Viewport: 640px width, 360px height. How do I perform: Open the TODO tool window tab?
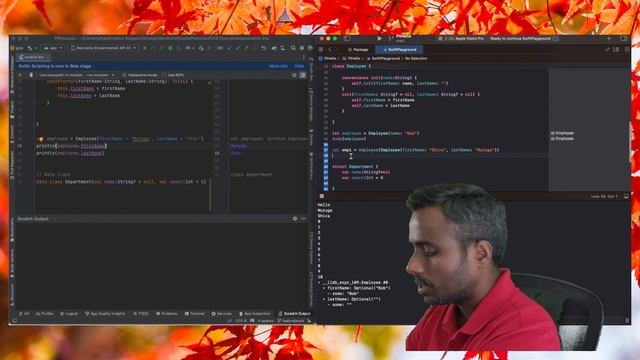pos(141,314)
